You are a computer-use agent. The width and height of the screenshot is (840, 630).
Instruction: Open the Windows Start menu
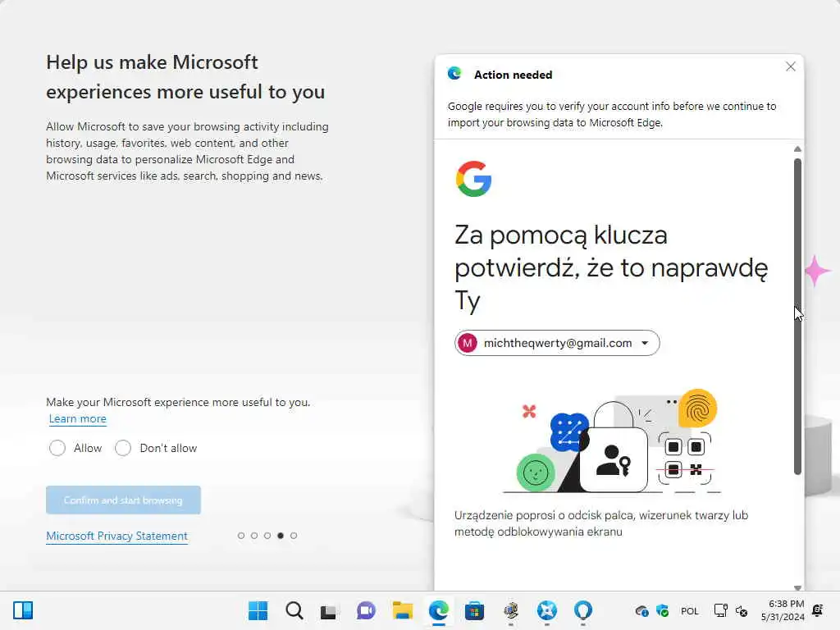point(258,610)
